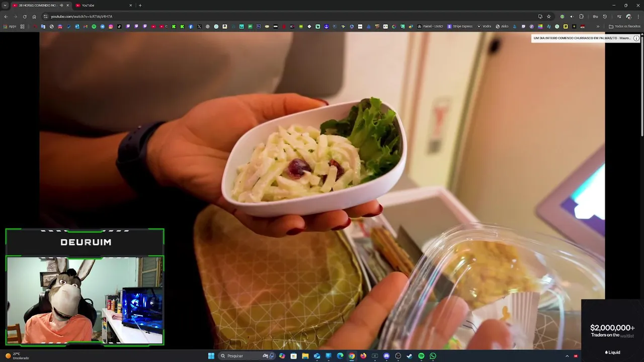The width and height of the screenshot is (644, 362).
Task: Open the Extensions puzzle icon
Action: coord(581,17)
